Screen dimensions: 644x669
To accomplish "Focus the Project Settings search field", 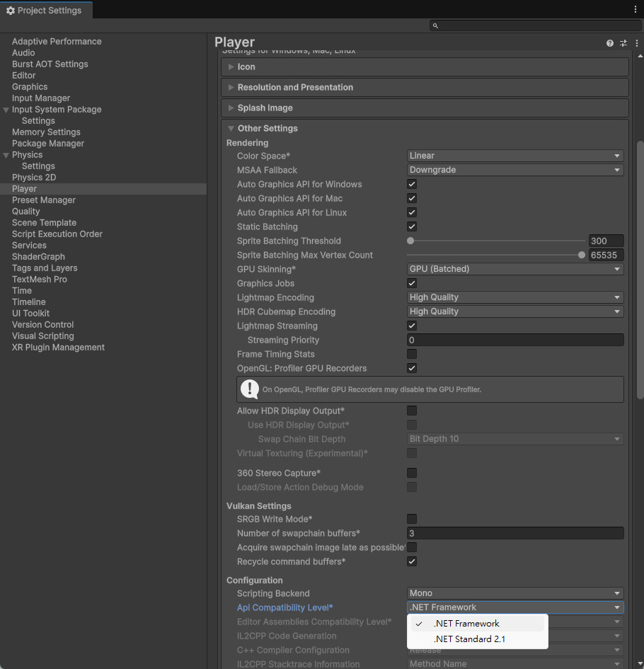I will 535,25.
